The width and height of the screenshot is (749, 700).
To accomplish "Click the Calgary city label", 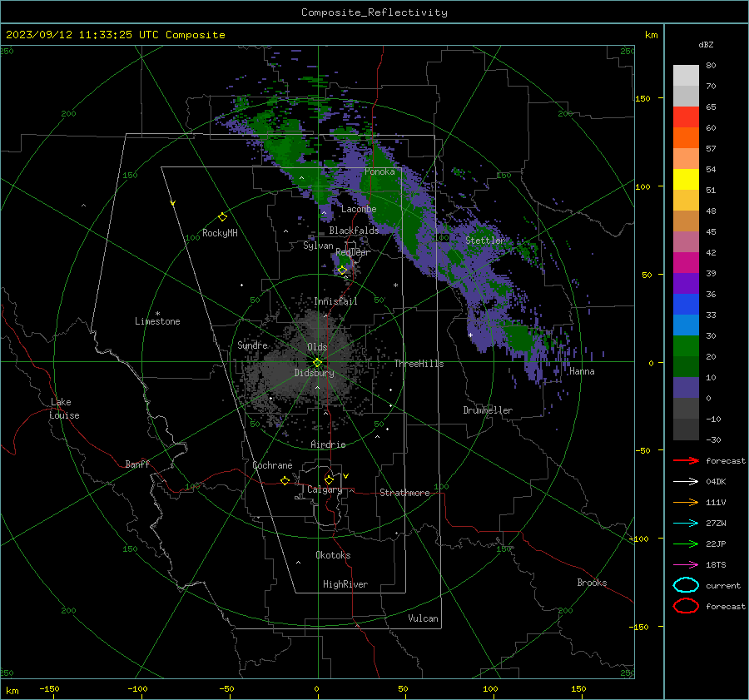I will pyautogui.click(x=325, y=489).
